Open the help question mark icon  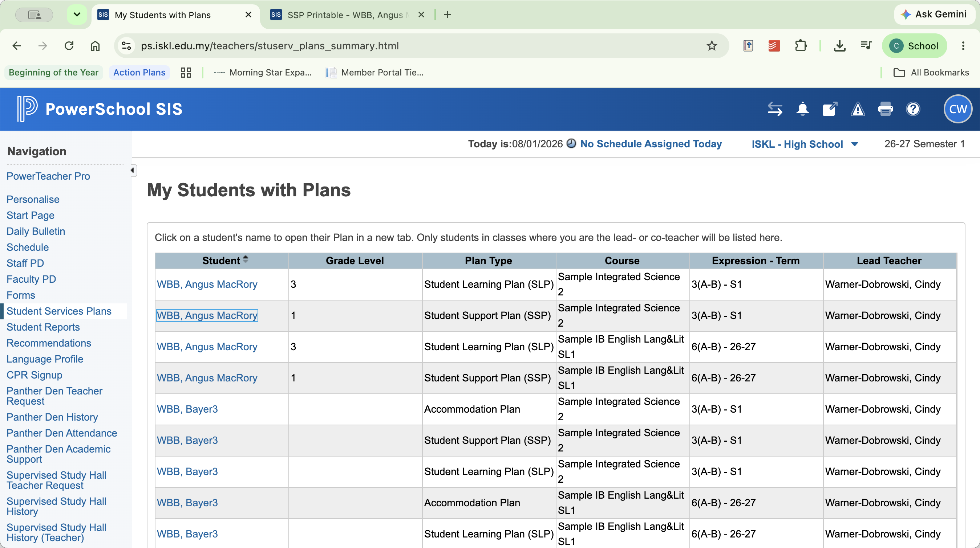point(913,109)
